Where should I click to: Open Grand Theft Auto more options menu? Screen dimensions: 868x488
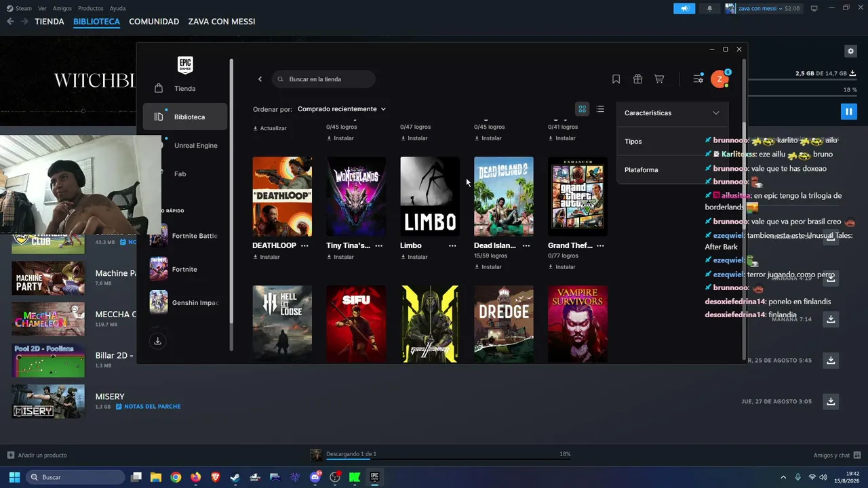[x=600, y=245]
